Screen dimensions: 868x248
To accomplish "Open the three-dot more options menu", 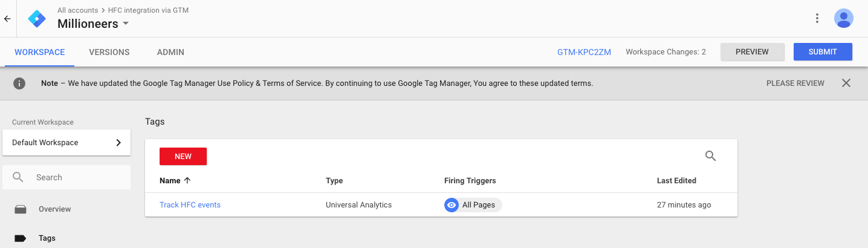I will pos(817,18).
